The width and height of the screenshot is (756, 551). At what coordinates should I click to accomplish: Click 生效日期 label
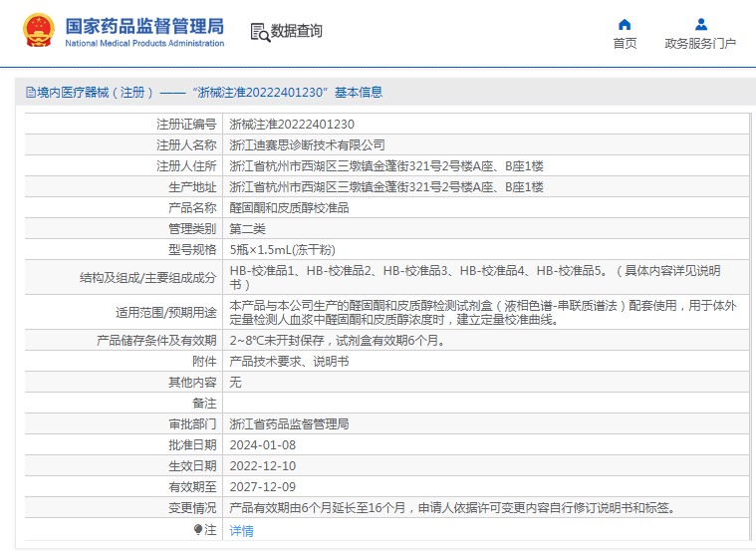(x=192, y=466)
